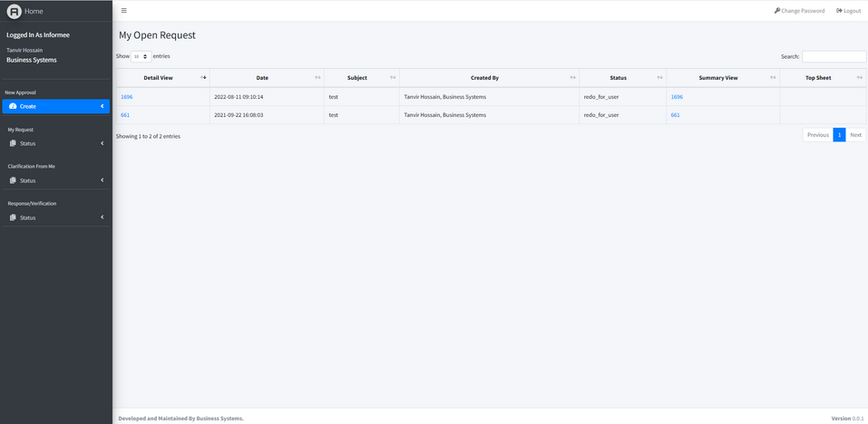Toggle the sidebar with the hamburger icon
868x424 pixels.
pyautogui.click(x=124, y=11)
